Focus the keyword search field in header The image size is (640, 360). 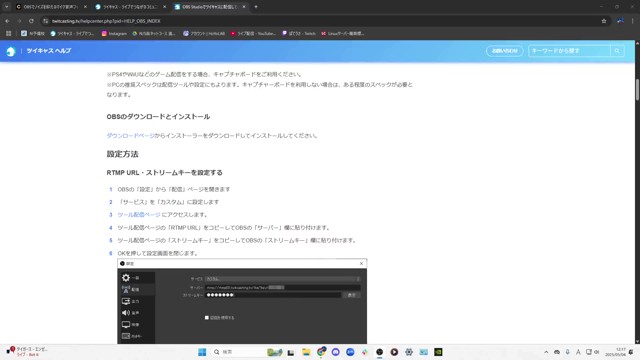pos(569,51)
